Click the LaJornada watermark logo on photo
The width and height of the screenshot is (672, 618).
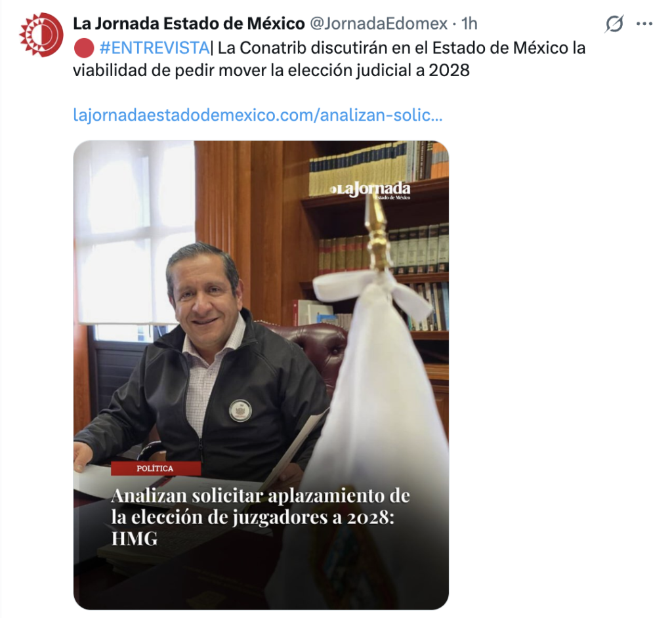pos(370,190)
